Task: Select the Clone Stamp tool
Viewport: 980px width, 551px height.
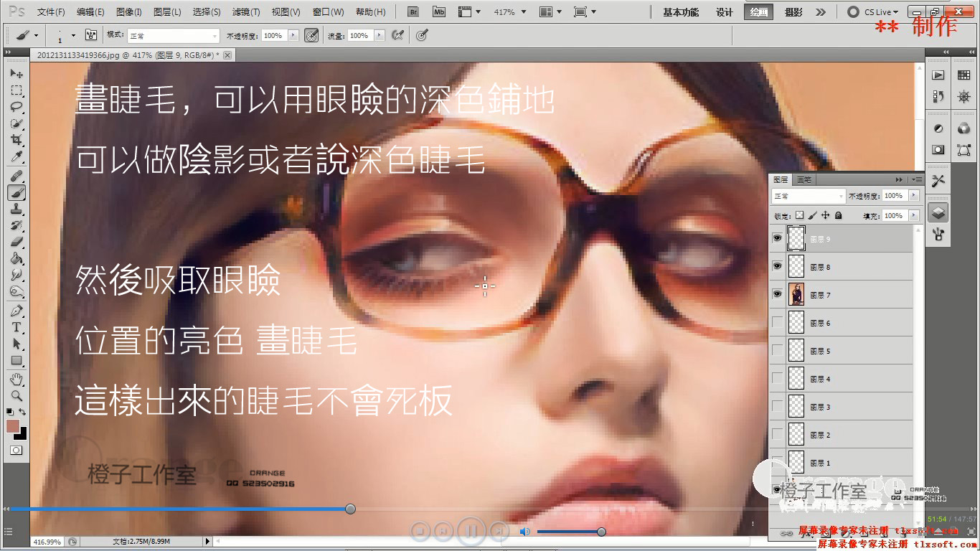Action: point(17,209)
